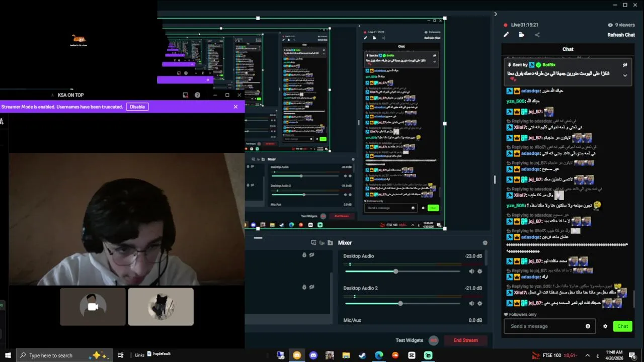Open Steam from the taskbar
This screenshot has height=362, width=644.
coord(362,355)
